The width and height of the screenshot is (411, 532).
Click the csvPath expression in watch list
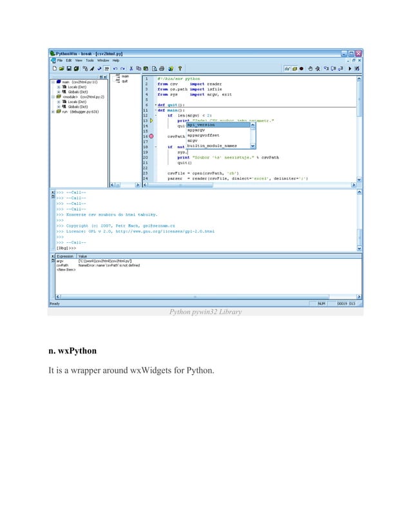(62, 265)
